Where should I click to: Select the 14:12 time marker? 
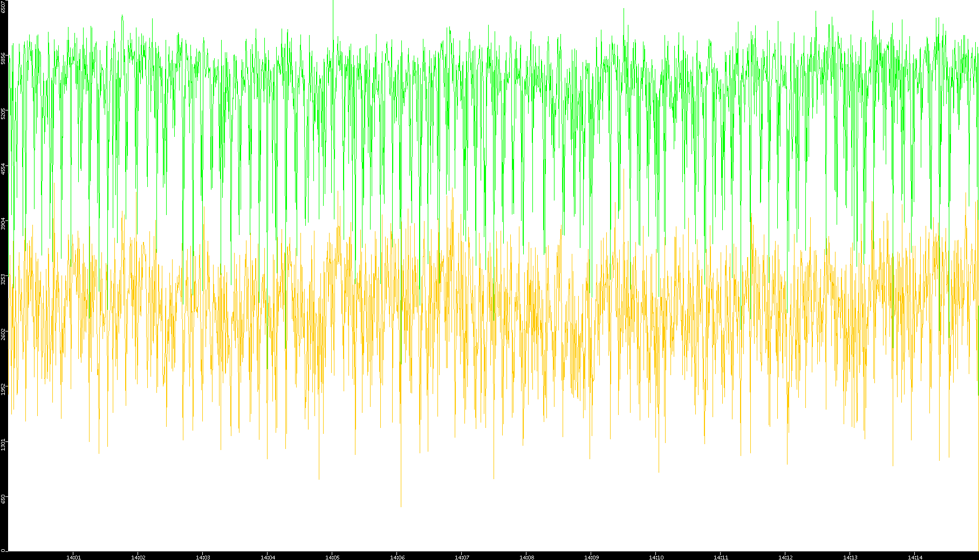(785, 557)
